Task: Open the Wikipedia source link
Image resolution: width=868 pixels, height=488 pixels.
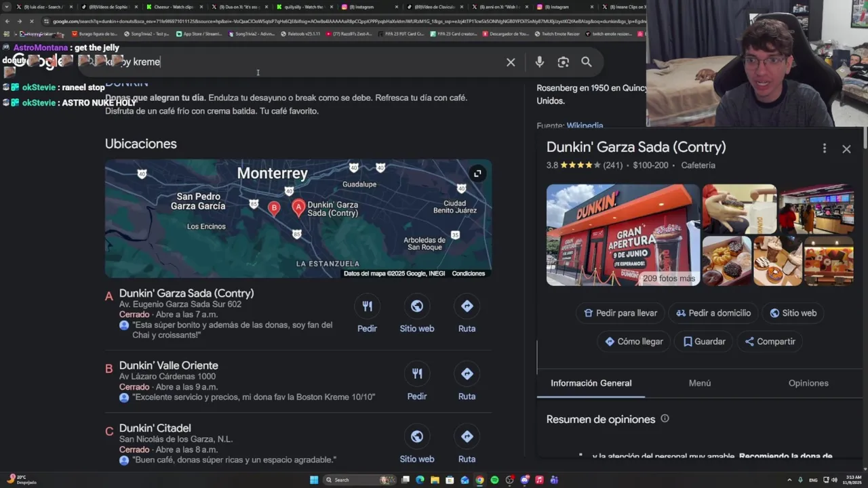Action: (585, 125)
